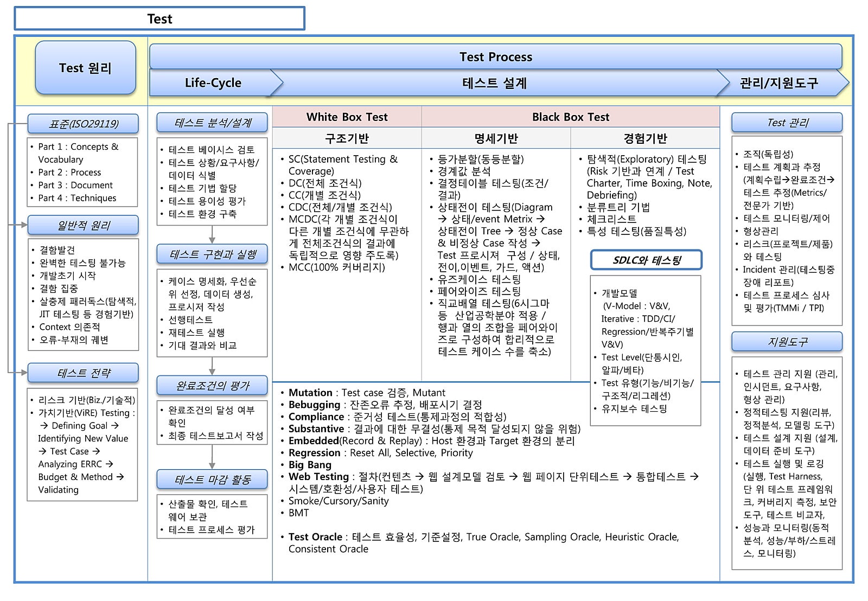Click the 일반적 원리 label box
Screen dimensions: 868x601
(83, 225)
